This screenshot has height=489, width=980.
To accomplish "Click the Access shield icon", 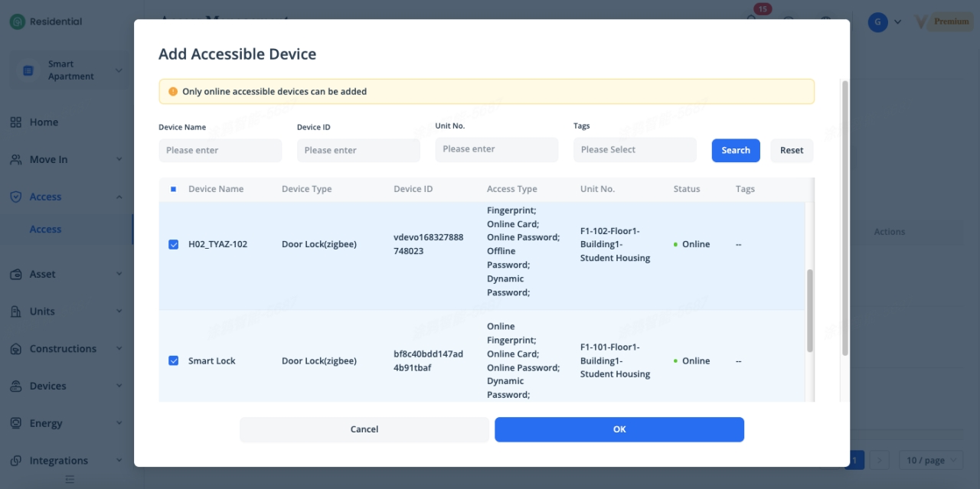I will tap(16, 197).
